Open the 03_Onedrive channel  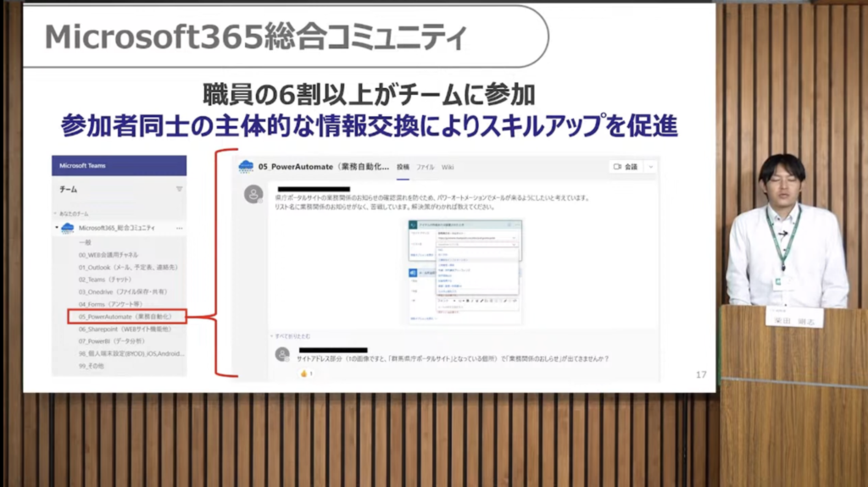point(123,291)
